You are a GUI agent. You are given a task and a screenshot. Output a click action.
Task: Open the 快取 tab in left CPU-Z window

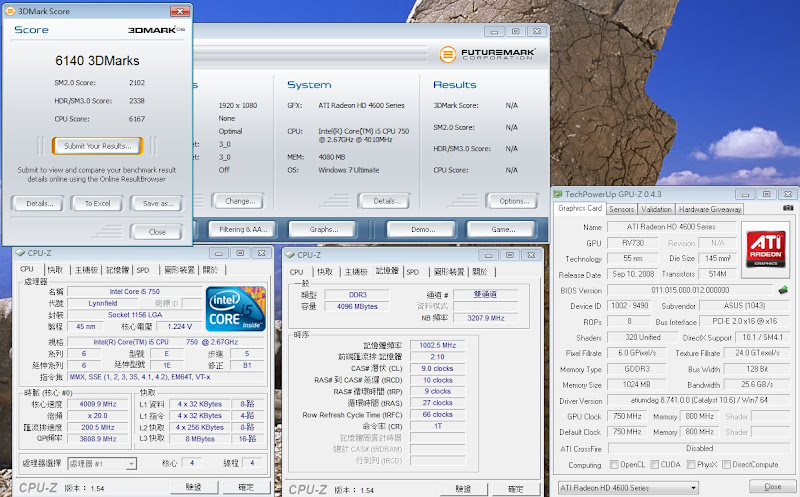pyautogui.click(x=55, y=270)
